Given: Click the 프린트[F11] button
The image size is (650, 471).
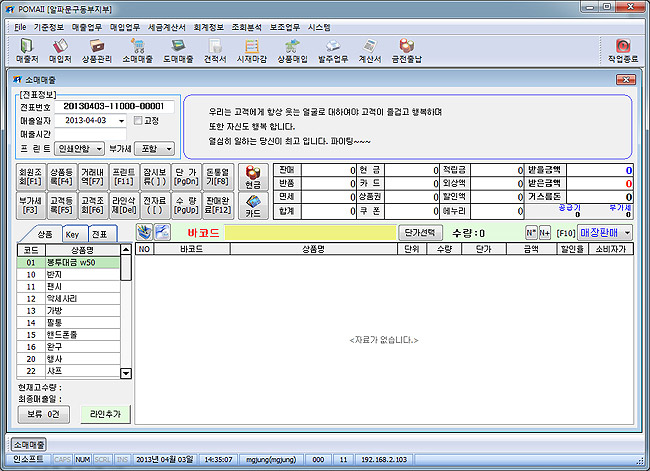Looking at the screenshot, I should click(x=124, y=177).
